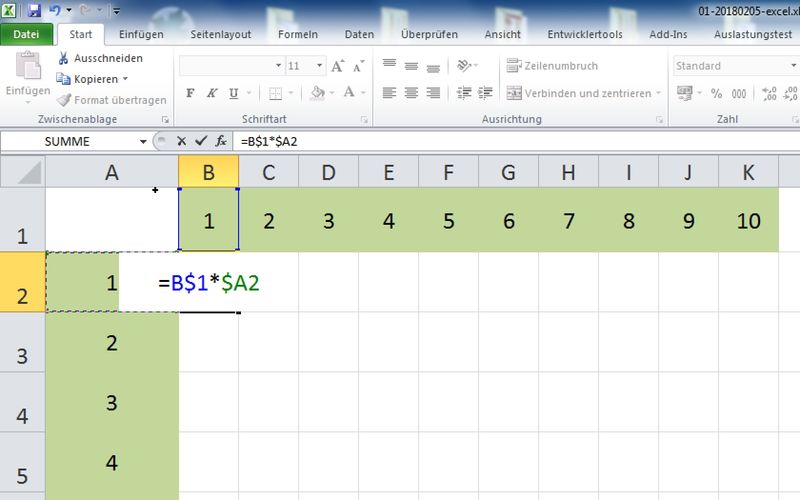800x500 pixels.
Task: Click align text left icon
Action: click(x=389, y=93)
